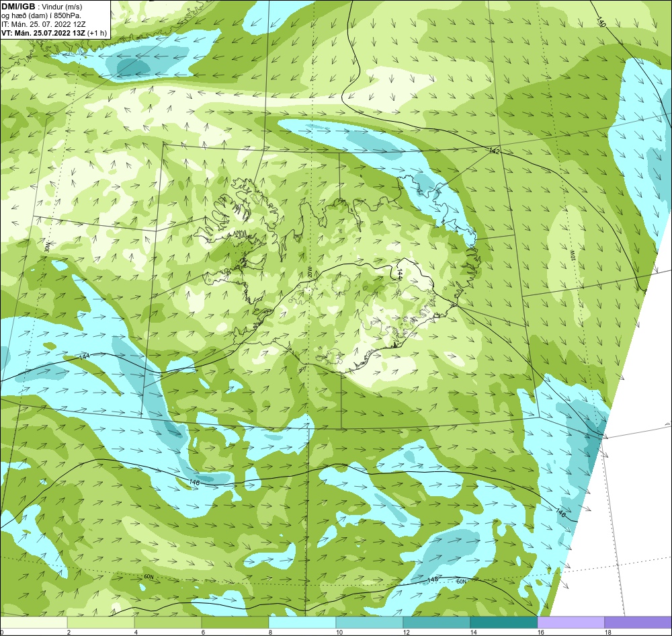Click the legend value '18'
This screenshot has height=636, width=672.
click(607, 632)
